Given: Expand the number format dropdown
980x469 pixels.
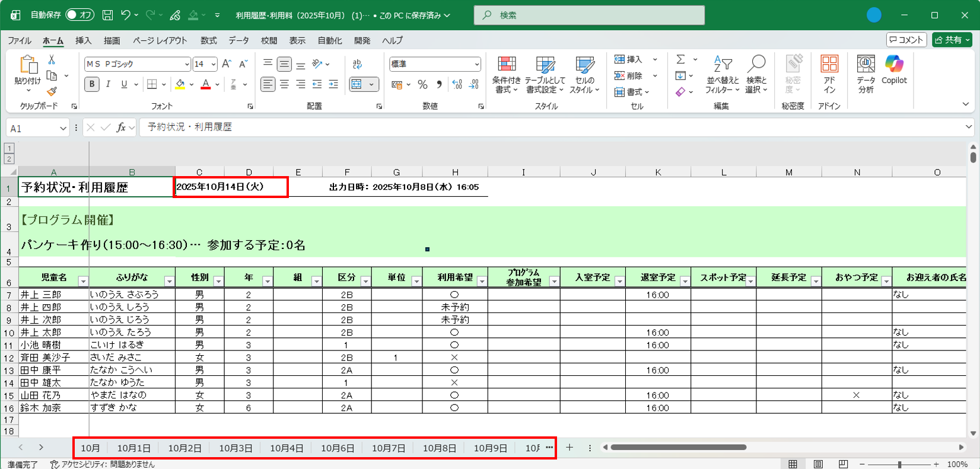Looking at the screenshot, I should [x=476, y=64].
